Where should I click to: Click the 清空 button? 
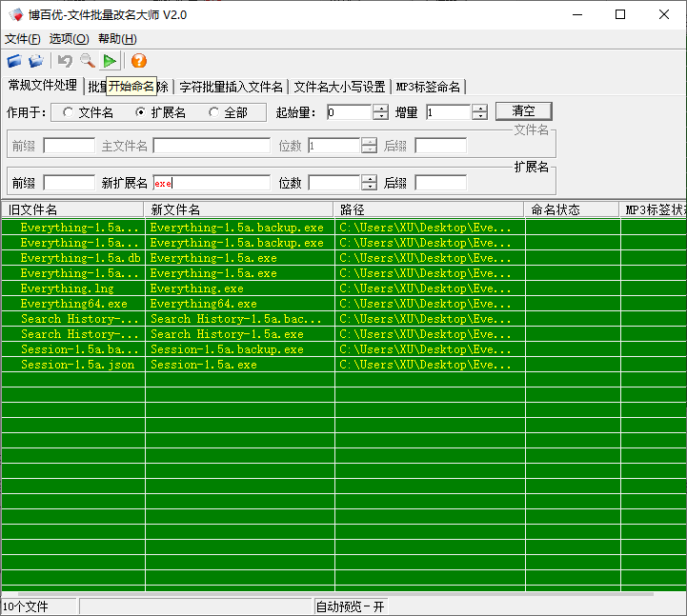[x=523, y=111]
